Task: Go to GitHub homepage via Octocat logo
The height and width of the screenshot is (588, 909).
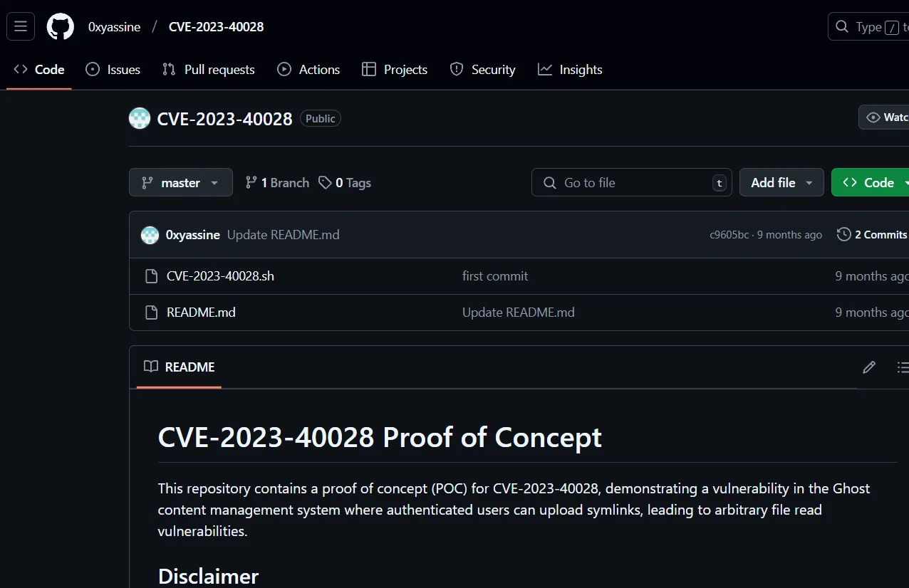Action: [61, 27]
